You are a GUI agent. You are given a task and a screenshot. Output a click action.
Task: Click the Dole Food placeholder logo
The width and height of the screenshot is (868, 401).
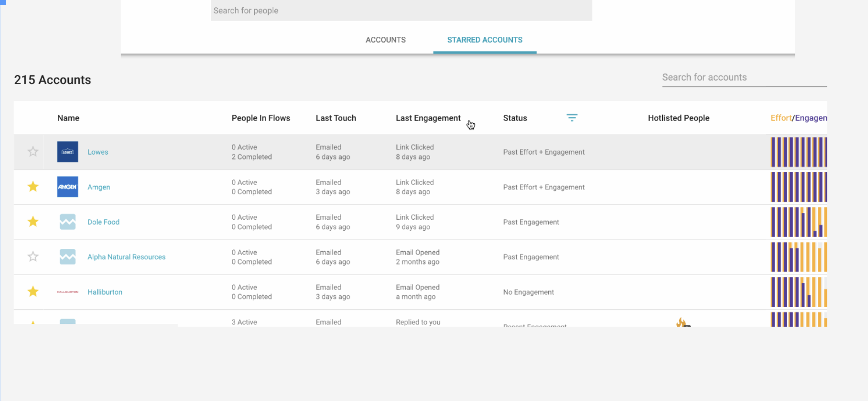(67, 222)
